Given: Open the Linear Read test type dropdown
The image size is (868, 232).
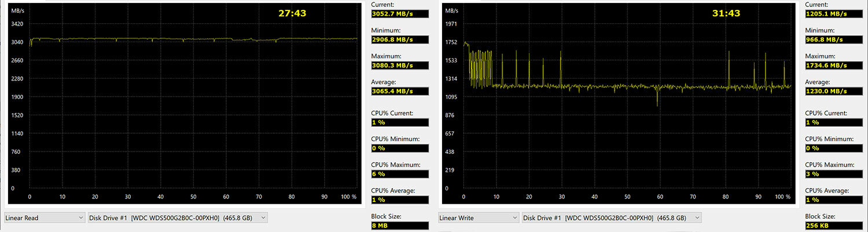Looking at the screenshot, I should [45, 218].
